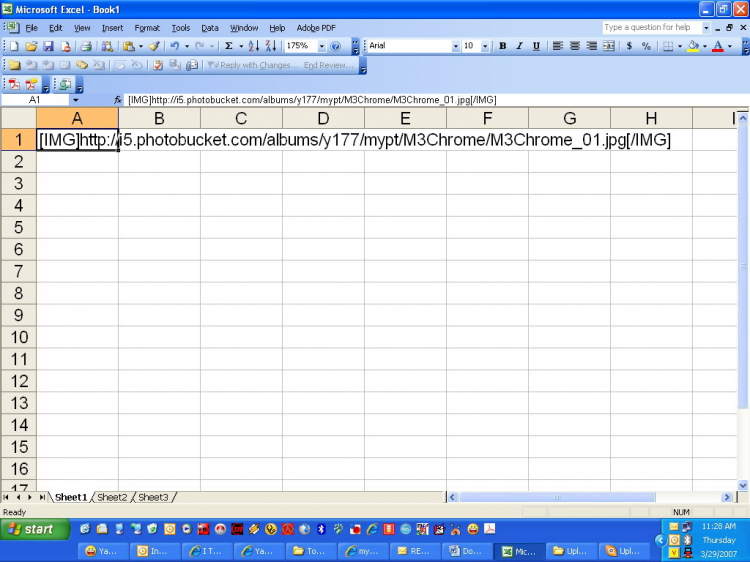Open the Format menu

(147, 28)
